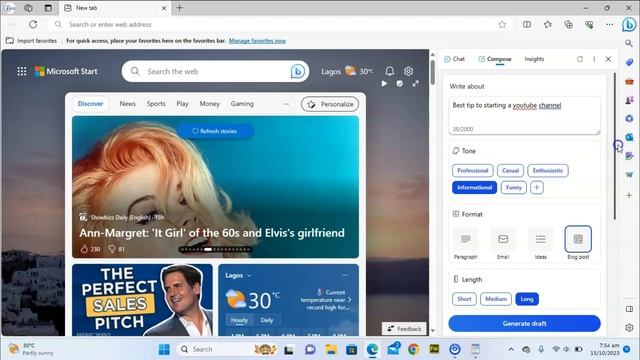Screen dimensions: 640x360
Task: Open sidebar Tools briefcase icon
Action: click(629, 81)
